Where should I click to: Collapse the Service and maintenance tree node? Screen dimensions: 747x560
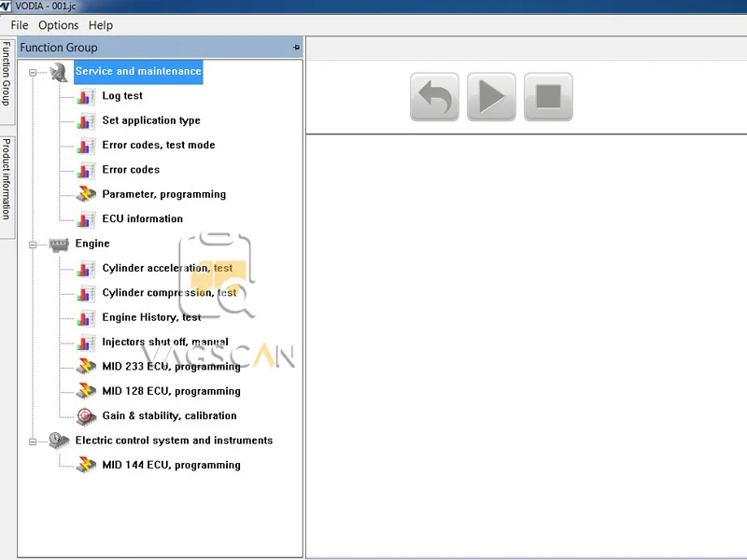[33, 73]
